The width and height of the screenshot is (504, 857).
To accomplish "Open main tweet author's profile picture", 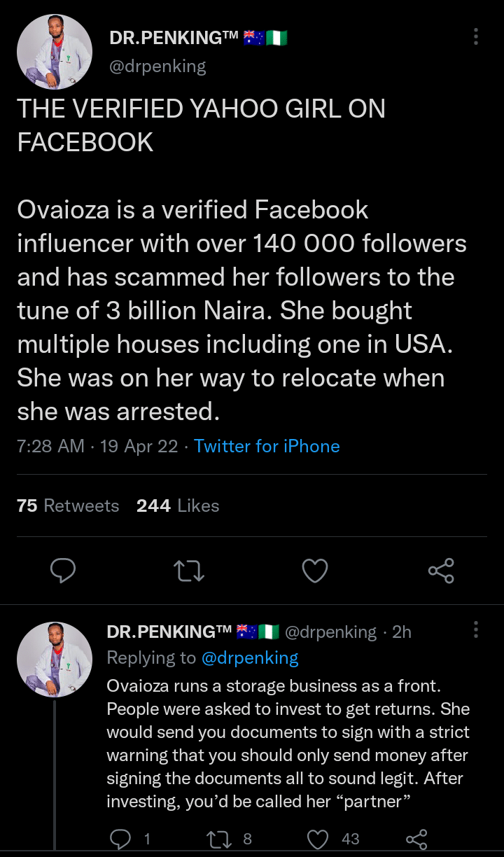I will click(x=55, y=52).
